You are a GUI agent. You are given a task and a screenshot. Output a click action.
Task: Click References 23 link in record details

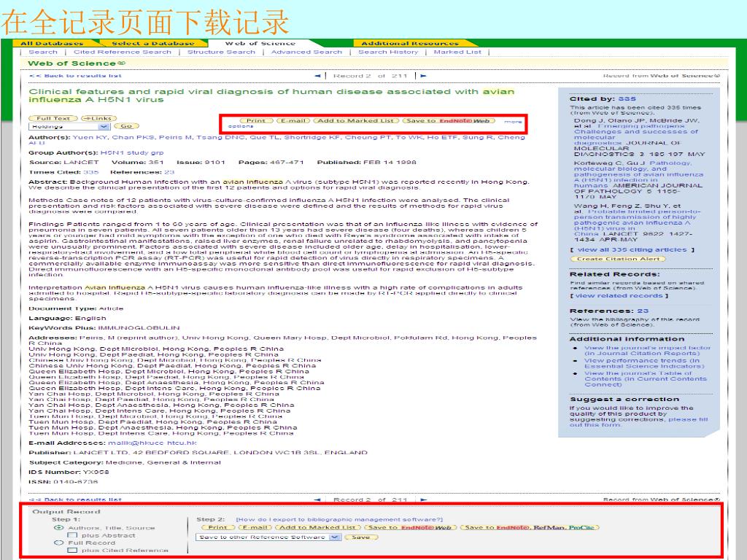point(169,172)
